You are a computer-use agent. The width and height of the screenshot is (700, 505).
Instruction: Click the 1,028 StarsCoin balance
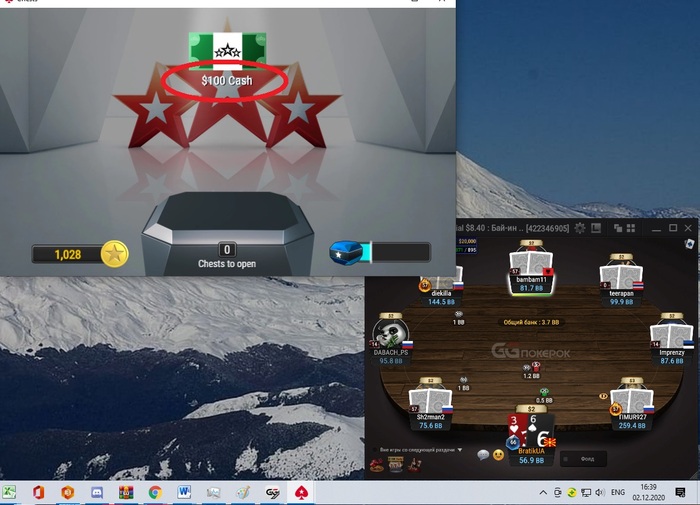(67, 255)
